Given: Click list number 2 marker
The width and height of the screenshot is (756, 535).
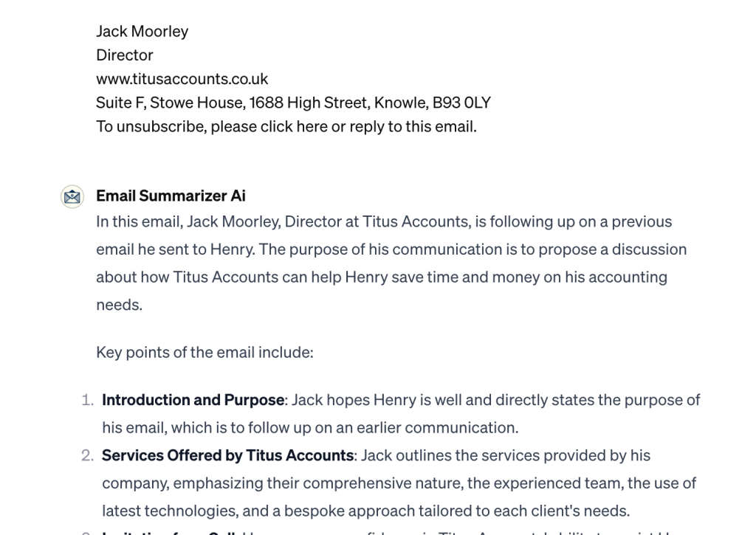Looking at the screenshot, I should tap(87, 455).
